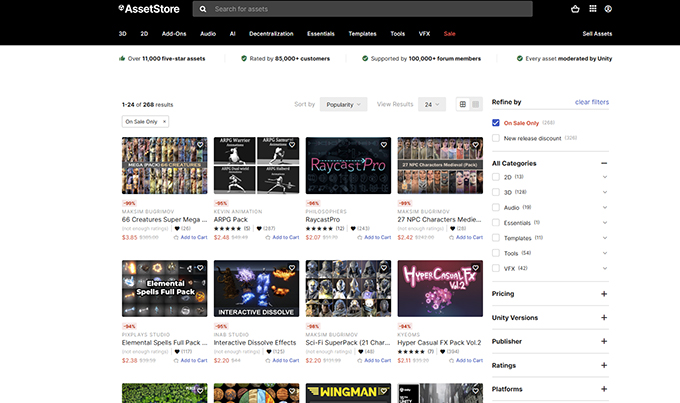
Task: Switch to grid view layout icon
Action: click(463, 104)
